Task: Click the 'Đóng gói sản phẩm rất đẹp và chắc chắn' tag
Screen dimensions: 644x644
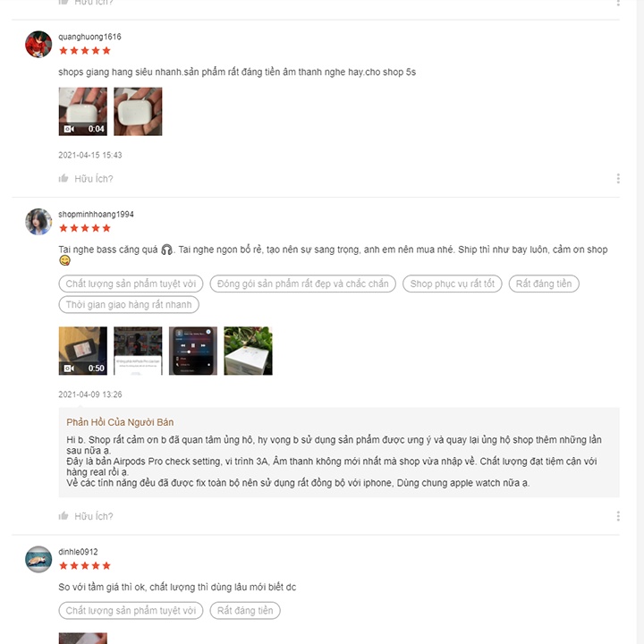Action: coord(302,284)
